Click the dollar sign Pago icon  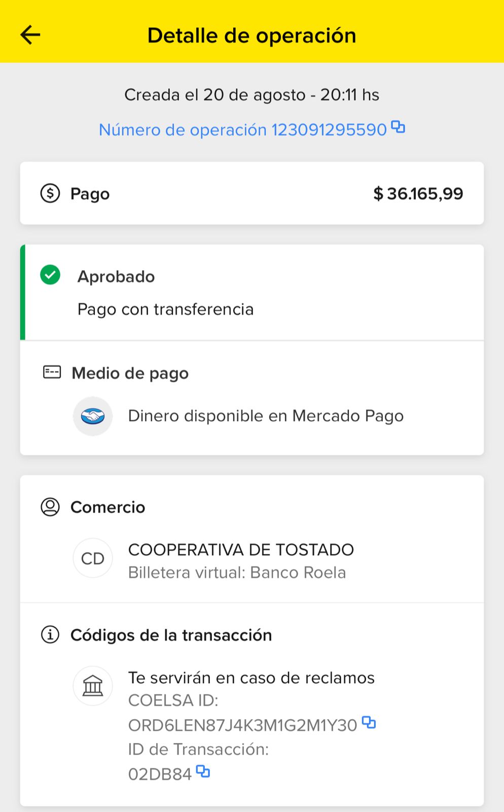pos(50,193)
